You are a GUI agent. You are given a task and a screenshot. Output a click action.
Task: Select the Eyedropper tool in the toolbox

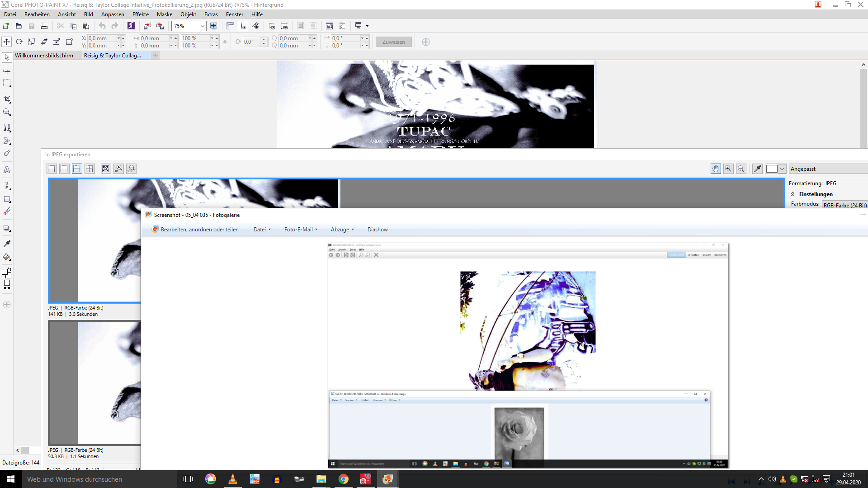tap(7, 244)
